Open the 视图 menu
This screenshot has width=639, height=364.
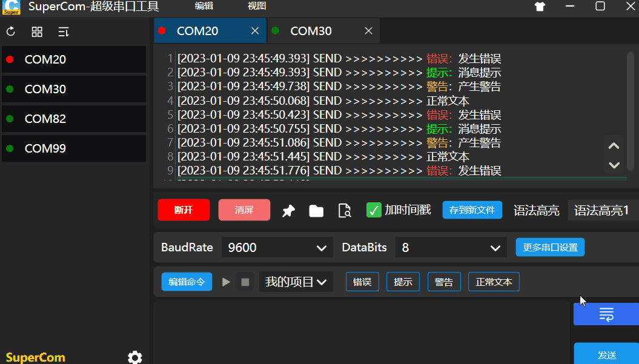tap(257, 6)
